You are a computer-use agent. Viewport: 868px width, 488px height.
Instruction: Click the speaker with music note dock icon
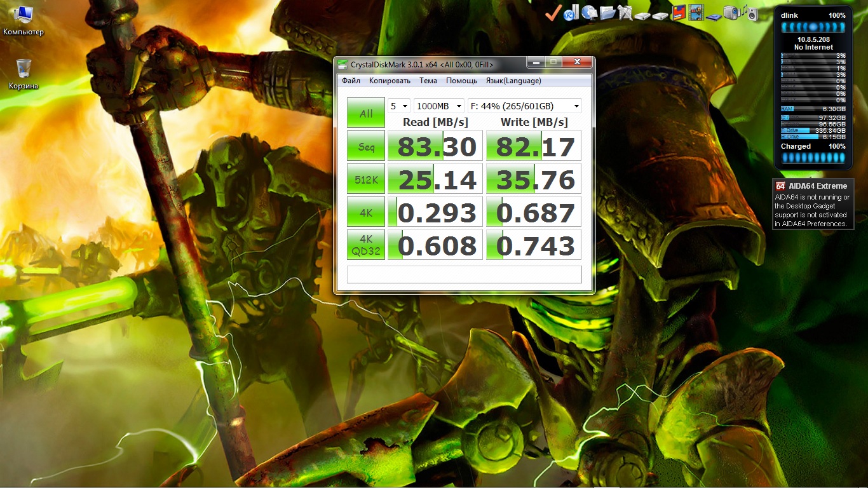point(751,12)
